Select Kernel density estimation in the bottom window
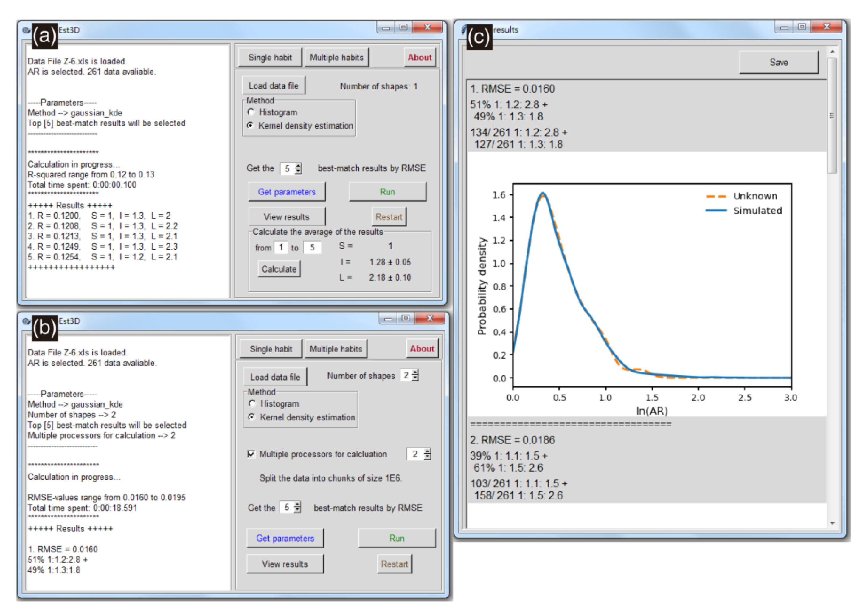The width and height of the screenshot is (868, 614). tap(251, 417)
